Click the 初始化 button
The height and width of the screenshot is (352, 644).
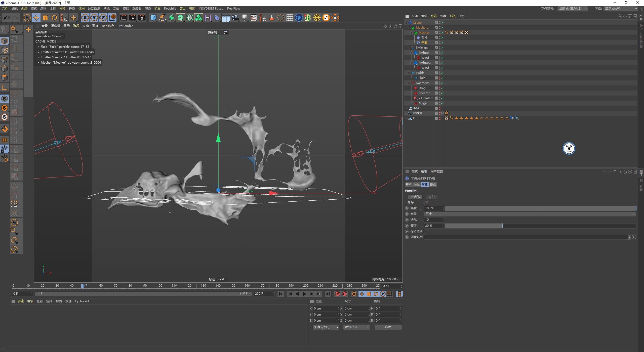tap(415, 197)
